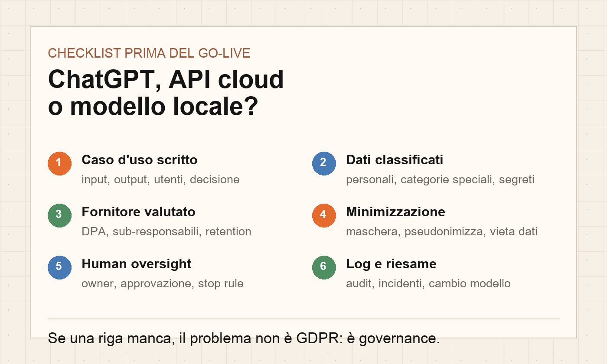
Task: Click the "Human oversight" item title
Action: (x=137, y=264)
